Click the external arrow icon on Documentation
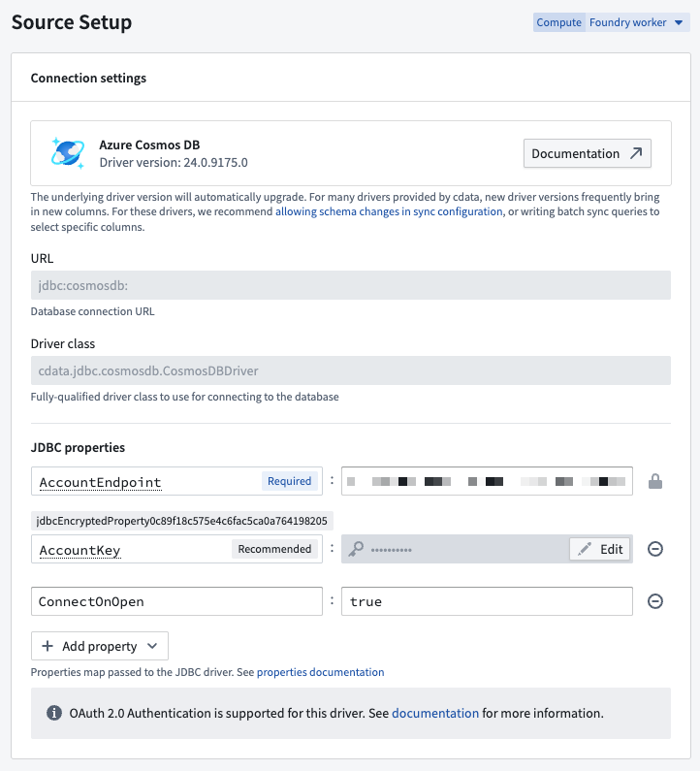Screen dimensions: 700x771 pyautogui.click(x=636, y=153)
